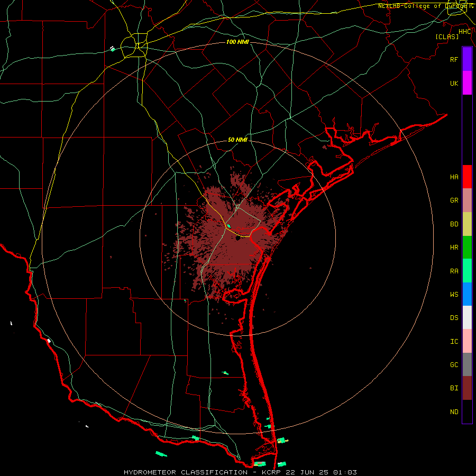This screenshot has height=476, width=476.
Task: Click the BD legend label
Action: pyautogui.click(x=454, y=224)
